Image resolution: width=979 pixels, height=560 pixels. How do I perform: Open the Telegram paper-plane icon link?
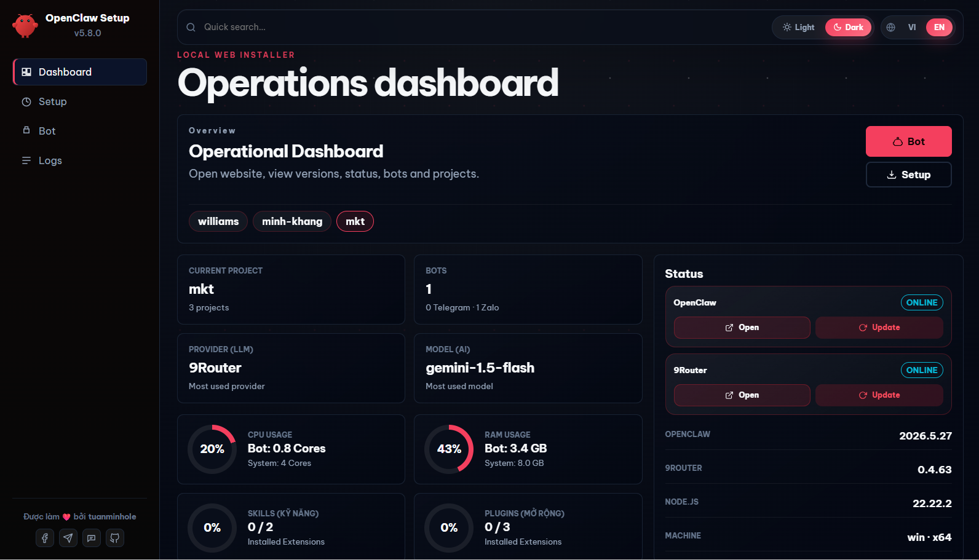click(68, 538)
